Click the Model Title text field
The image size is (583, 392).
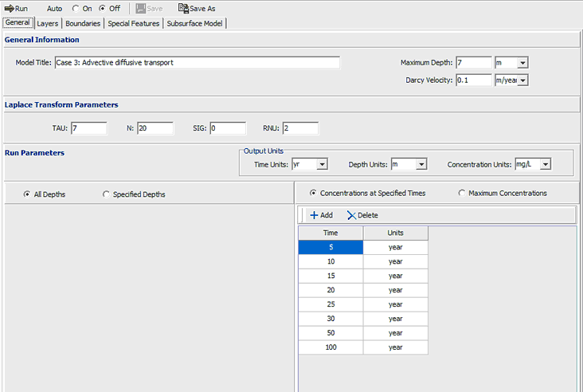[197, 63]
